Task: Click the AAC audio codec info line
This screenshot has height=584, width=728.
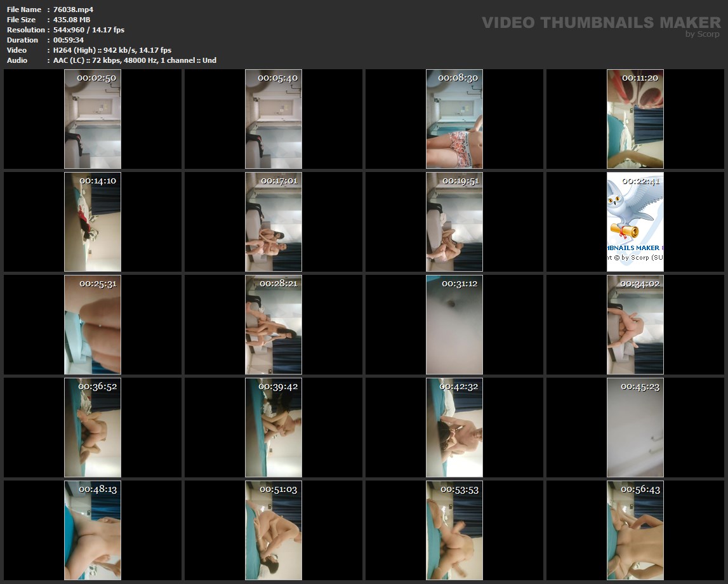Action: (x=135, y=60)
